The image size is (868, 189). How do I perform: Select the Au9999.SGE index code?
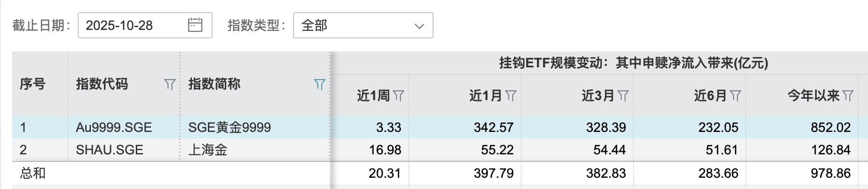114,127
